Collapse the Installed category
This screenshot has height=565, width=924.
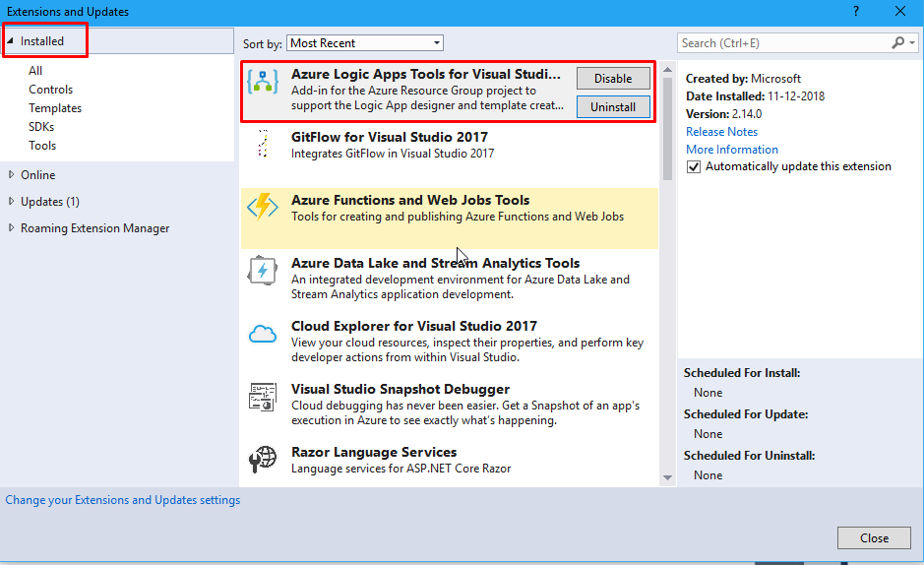click(10, 40)
